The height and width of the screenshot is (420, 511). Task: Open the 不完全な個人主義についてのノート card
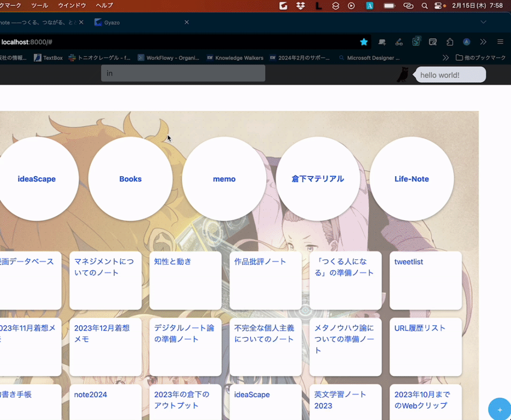click(266, 347)
